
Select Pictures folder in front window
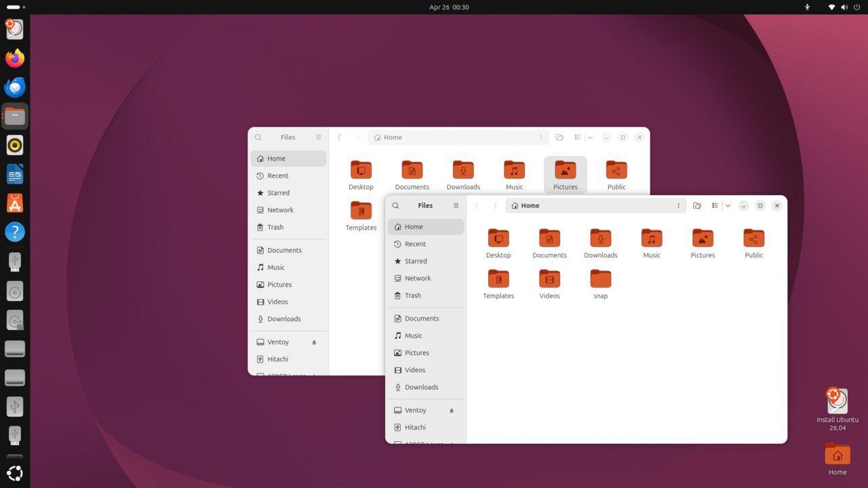tap(703, 243)
